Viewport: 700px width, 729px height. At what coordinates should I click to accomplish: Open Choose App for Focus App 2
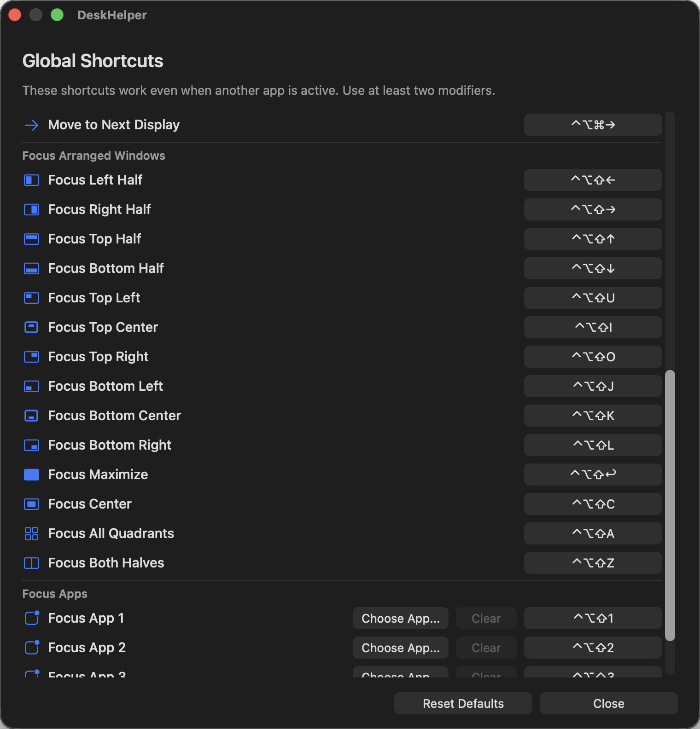point(401,648)
